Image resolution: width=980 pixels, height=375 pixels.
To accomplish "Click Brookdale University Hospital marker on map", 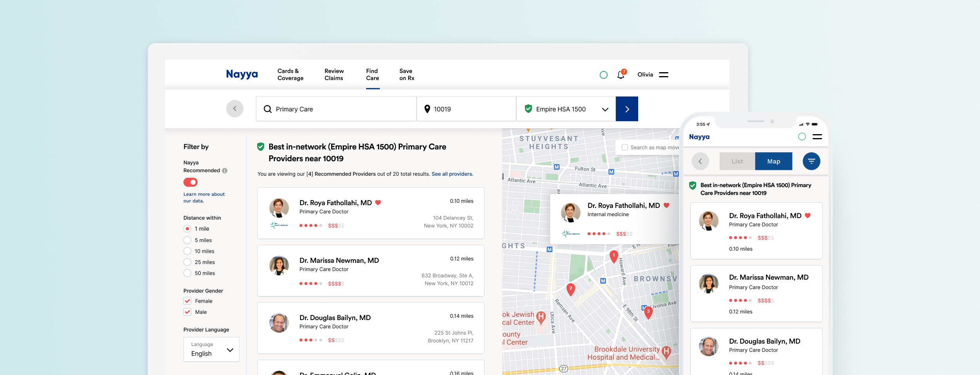I will pyautogui.click(x=666, y=352).
